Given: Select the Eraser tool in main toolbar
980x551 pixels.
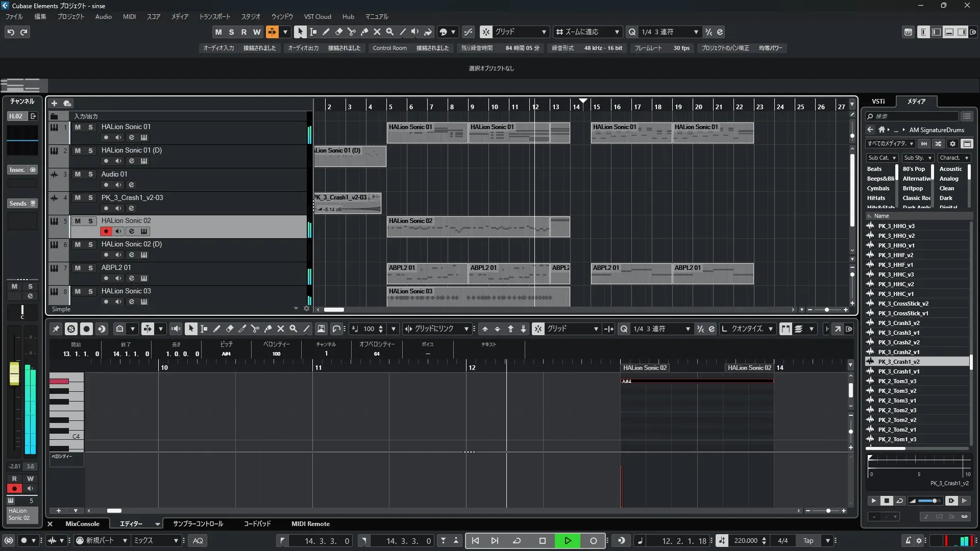Looking at the screenshot, I should 339,32.
